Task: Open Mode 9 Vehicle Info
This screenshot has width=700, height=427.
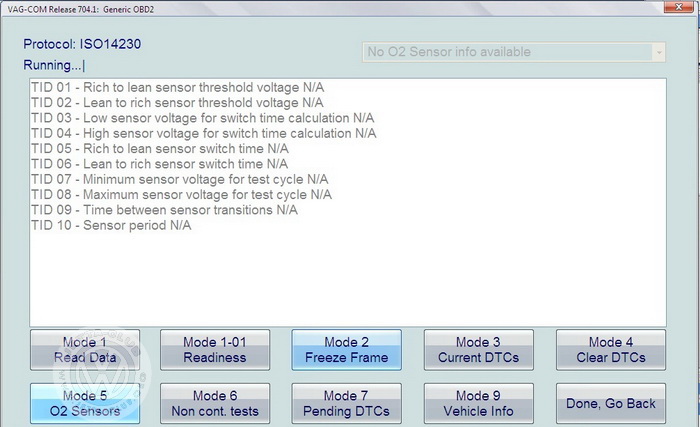Action: pyautogui.click(x=479, y=403)
